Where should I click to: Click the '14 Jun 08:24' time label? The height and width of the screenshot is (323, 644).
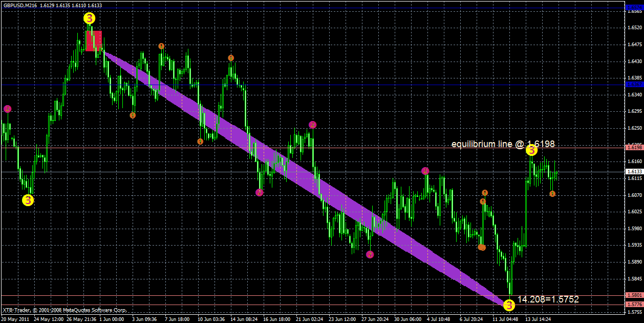pyautogui.click(x=244, y=319)
